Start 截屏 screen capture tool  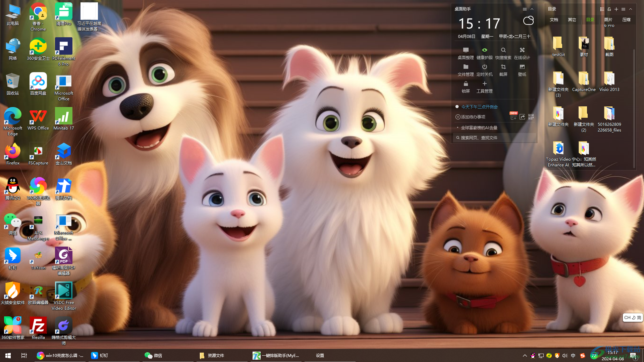pos(503,70)
